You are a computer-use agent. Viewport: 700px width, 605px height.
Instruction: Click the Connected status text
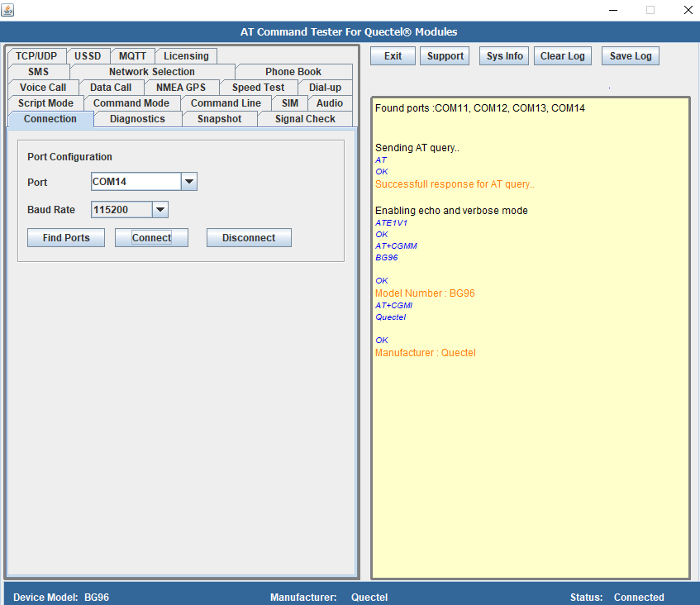pyautogui.click(x=639, y=598)
